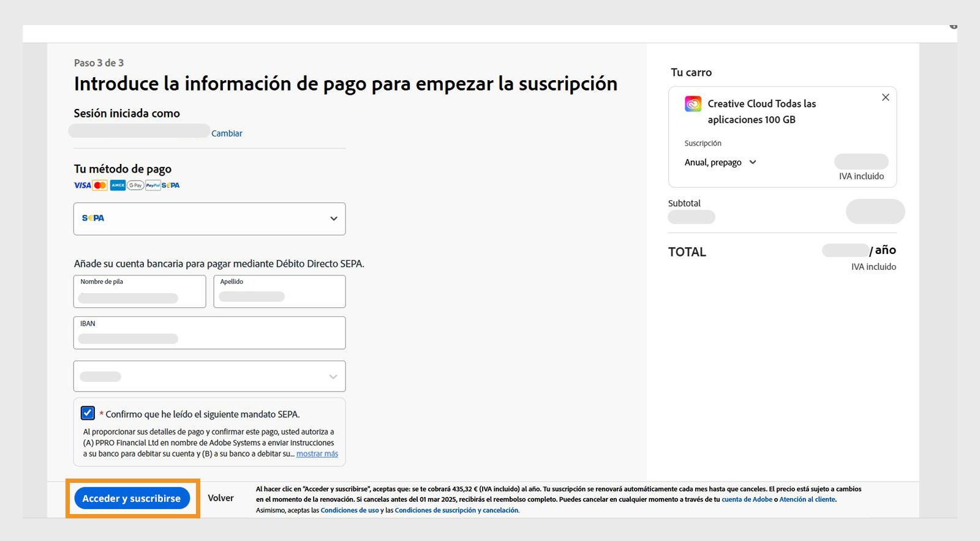Open the dropdown below the IBAN field

tap(209, 376)
